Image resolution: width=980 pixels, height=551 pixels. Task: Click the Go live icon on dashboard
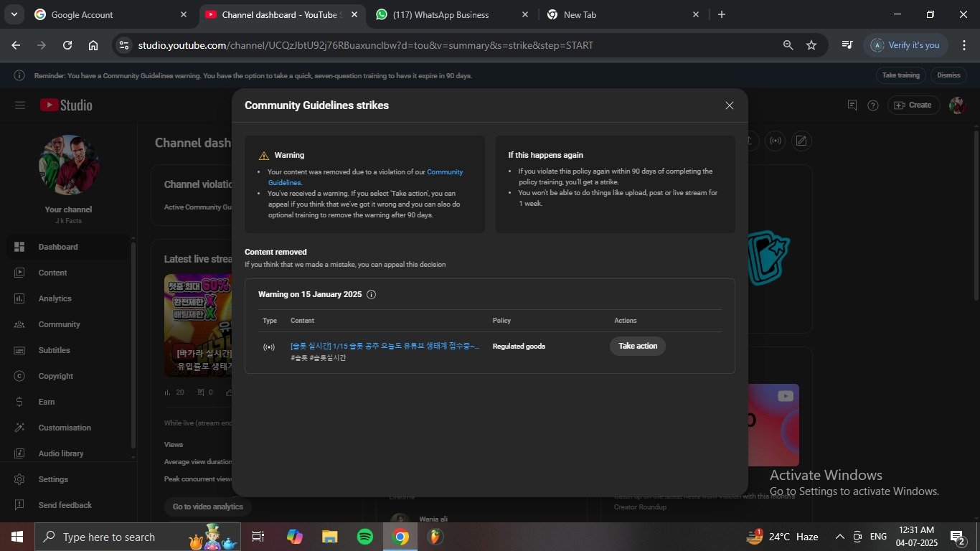pos(775,141)
